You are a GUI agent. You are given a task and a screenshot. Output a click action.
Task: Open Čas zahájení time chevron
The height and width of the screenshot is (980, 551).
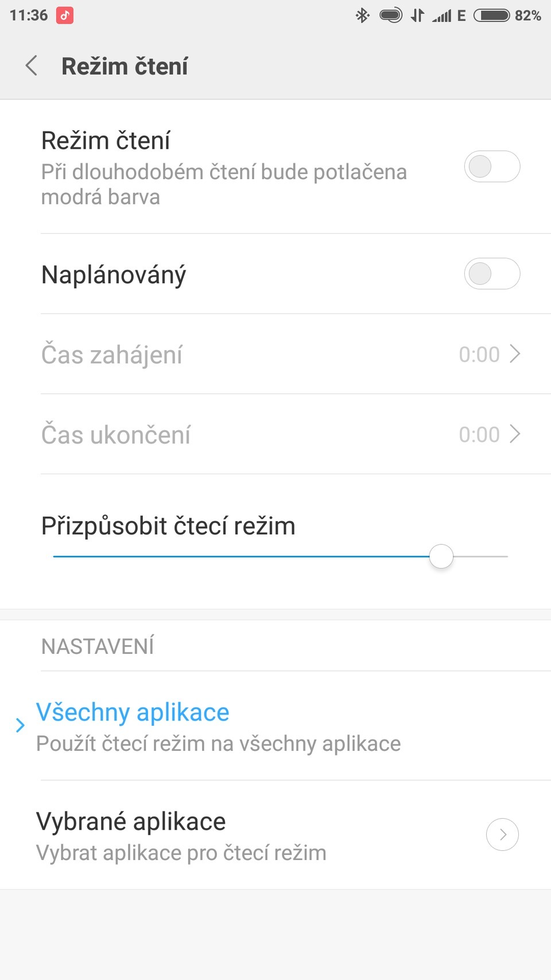pyautogui.click(x=515, y=354)
